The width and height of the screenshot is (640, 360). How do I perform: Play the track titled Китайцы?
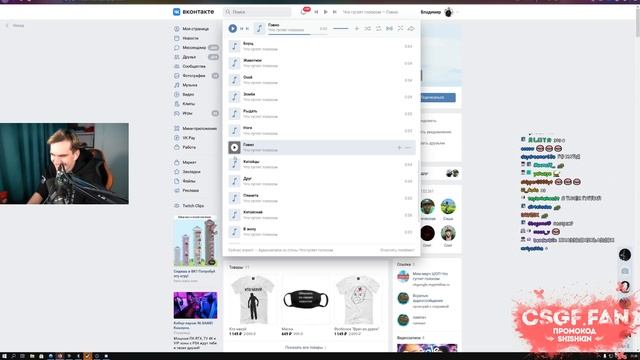[322, 164]
